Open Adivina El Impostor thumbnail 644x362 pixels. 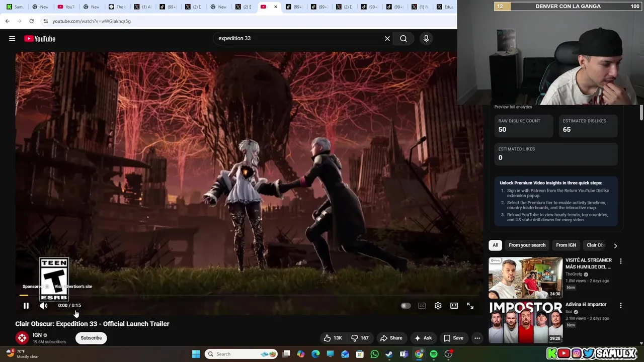coord(525,322)
